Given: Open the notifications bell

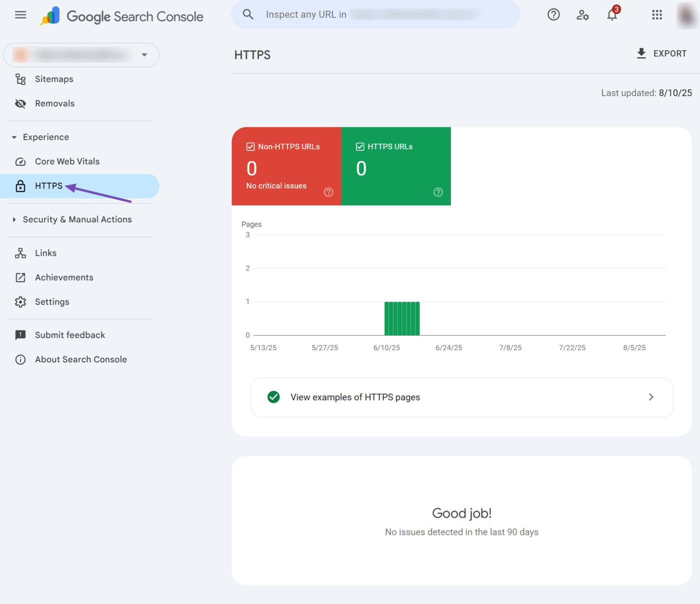Looking at the screenshot, I should click(x=612, y=15).
